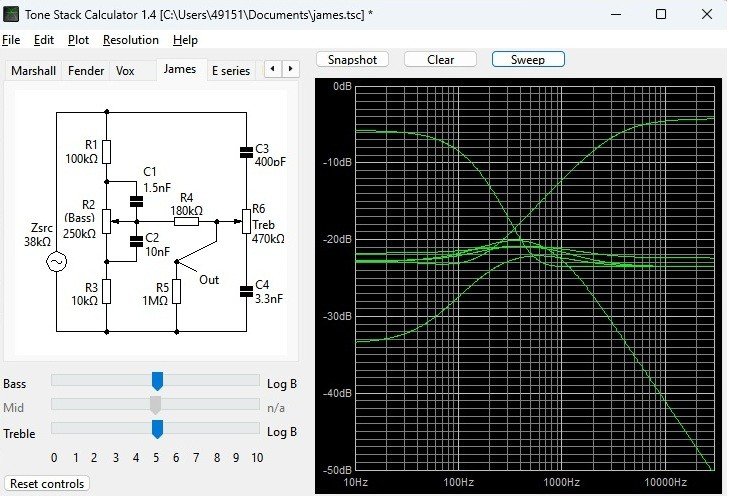
Task: Open the File menu
Action: 11,40
